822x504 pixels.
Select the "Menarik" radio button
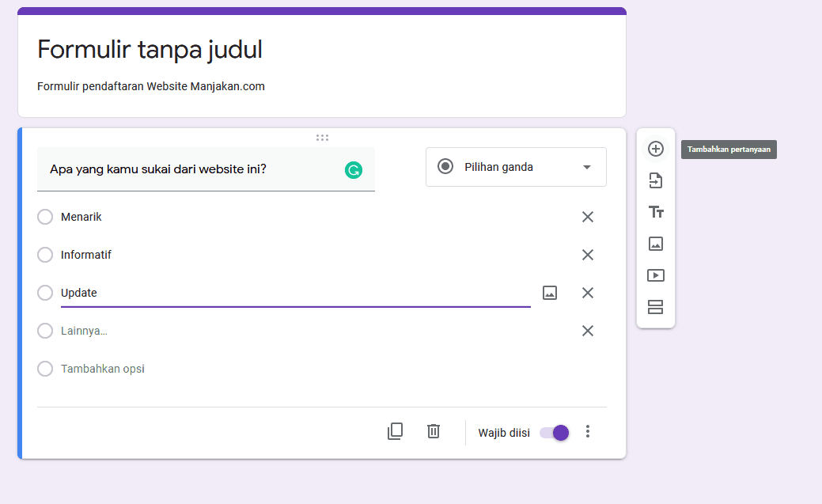pos(45,216)
